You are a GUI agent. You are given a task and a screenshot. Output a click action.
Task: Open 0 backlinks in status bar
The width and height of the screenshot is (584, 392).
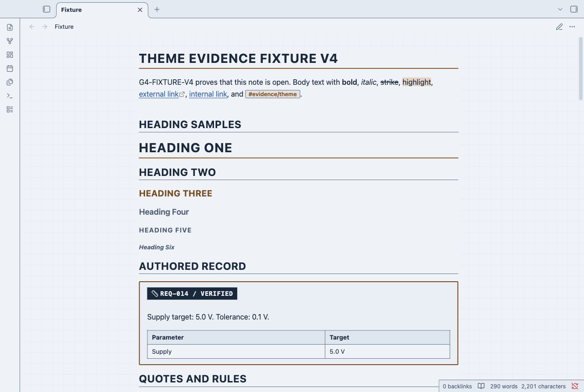[457, 386]
